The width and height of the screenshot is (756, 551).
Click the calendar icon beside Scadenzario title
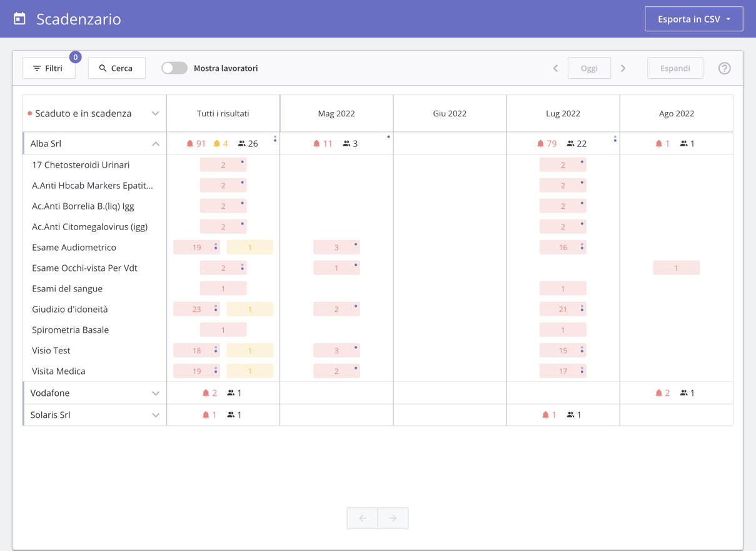20,19
